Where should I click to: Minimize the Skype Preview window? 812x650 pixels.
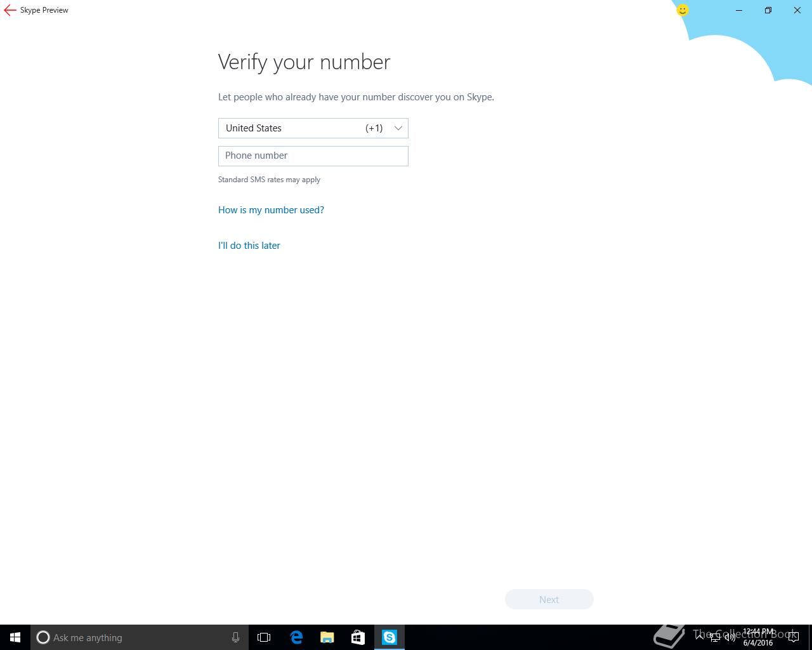coord(739,10)
